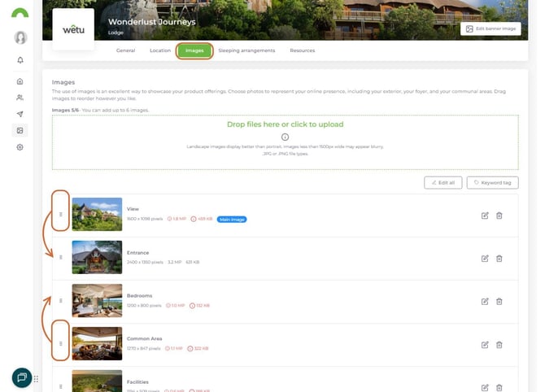Click the user profile avatar
The width and height of the screenshot is (545, 392).
coord(20,37)
